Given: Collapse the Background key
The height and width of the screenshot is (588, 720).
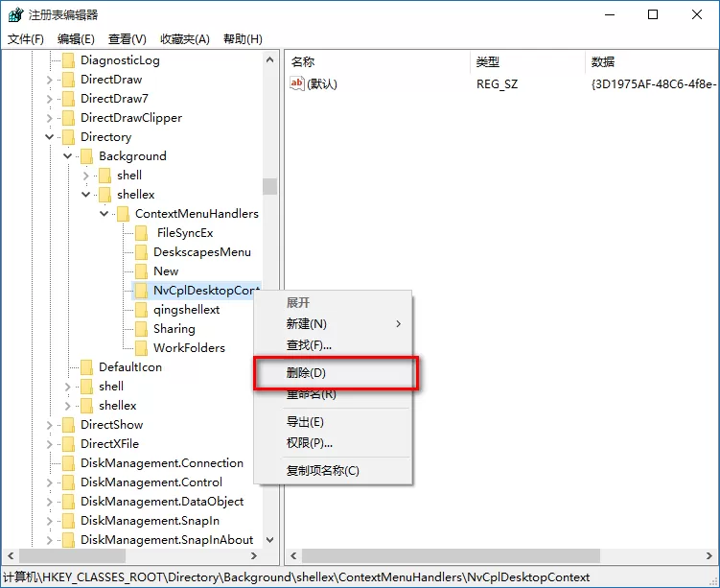Looking at the screenshot, I should (67, 156).
